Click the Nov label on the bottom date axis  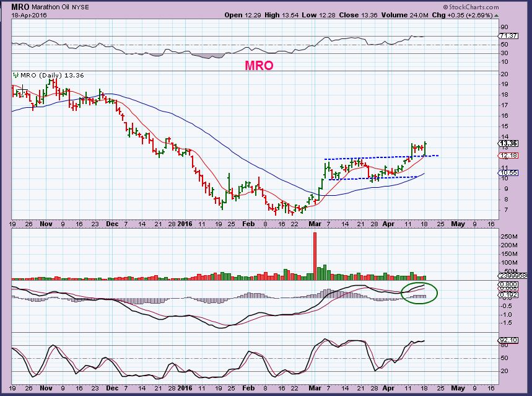(46, 388)
